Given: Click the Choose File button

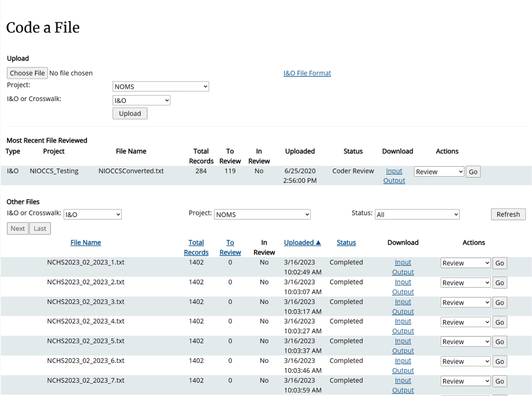Looking at the screenshot, I should 27,73.
